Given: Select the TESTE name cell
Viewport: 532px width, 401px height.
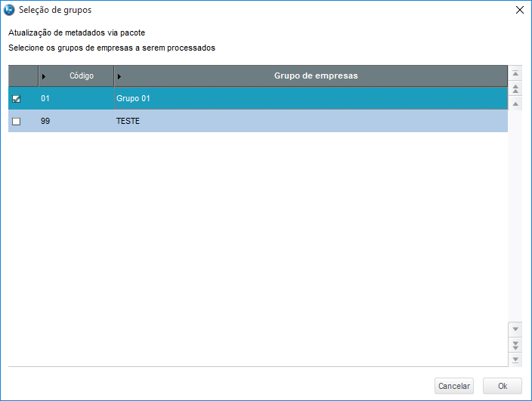Looking at the screenshot, I should coord(311,121).
